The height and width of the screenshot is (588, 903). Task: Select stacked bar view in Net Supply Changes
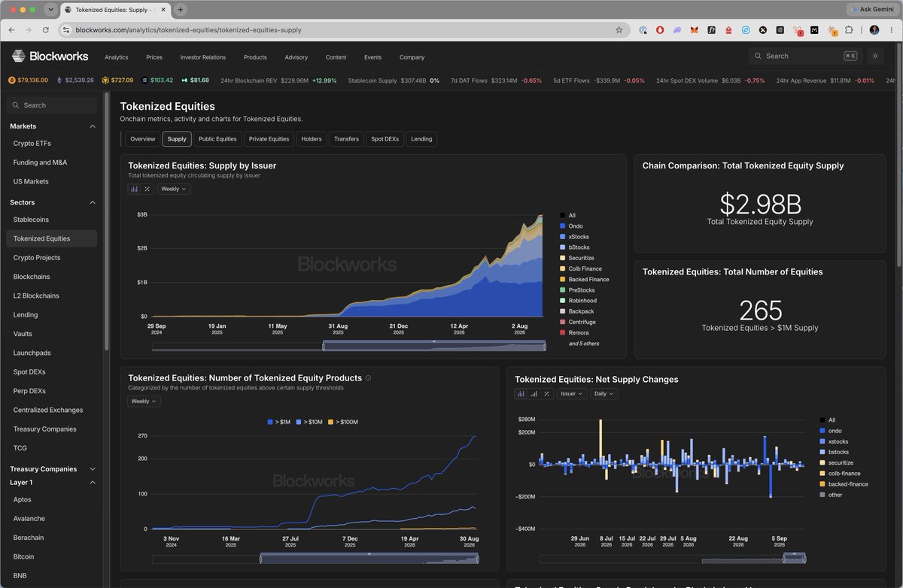pos(521,393)
